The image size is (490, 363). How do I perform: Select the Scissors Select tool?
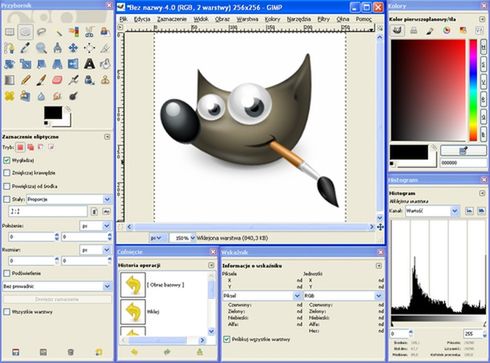(x=89, y=32)
